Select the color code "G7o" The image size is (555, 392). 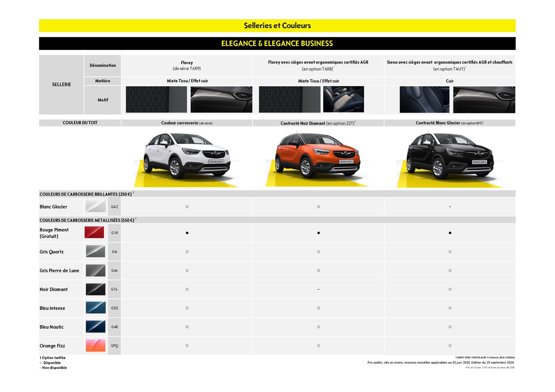point(114,289)
